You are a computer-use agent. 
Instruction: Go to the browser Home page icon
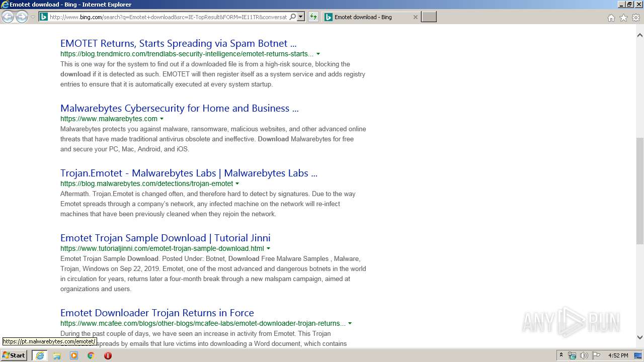click(611, 18)
